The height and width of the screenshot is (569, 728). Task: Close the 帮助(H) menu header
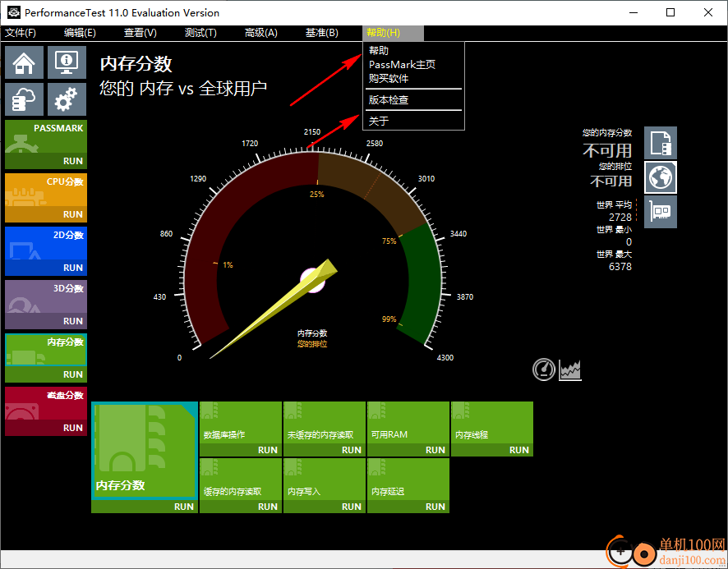[x=393, y=33]
